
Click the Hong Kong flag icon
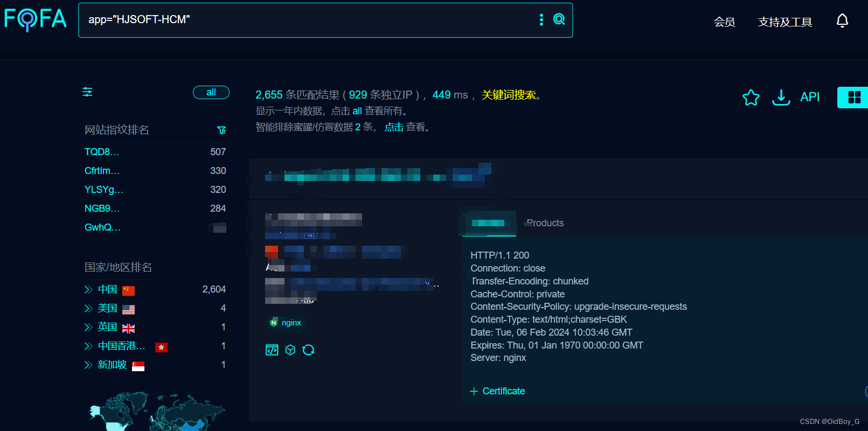(x=161, y=347)
